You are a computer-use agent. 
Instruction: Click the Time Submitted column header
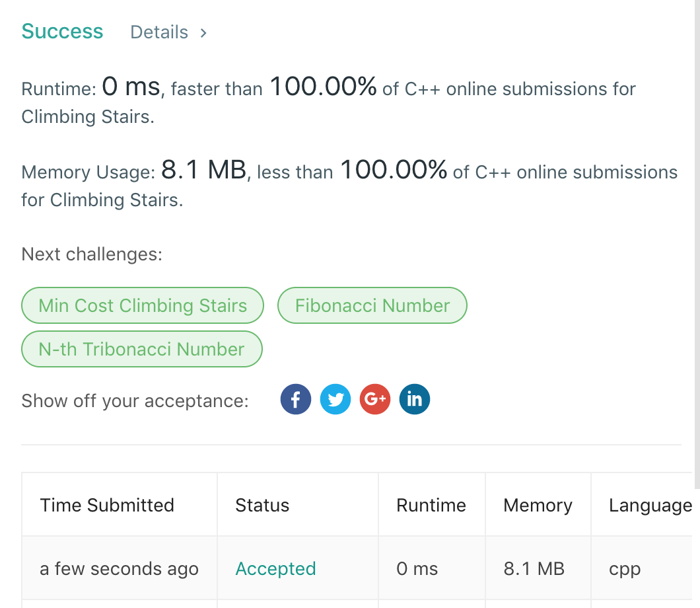tap(107, 505)
